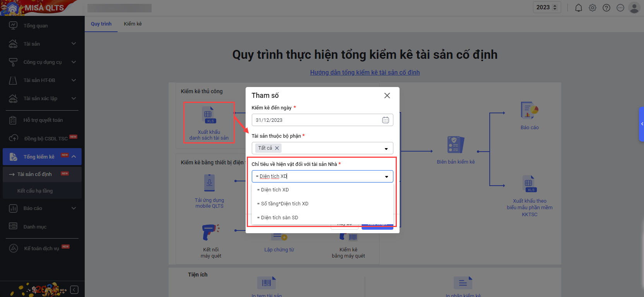Click the Tài sản car icon in sidebar
Image resolution: width=644 pixels, height=297 pixels.
click(x=13, y=44)
